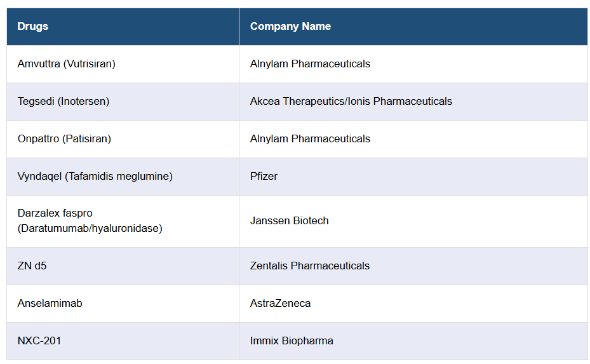Select the Pfizer company cell
The image size is (590, 364).
[x=264, y=177]
